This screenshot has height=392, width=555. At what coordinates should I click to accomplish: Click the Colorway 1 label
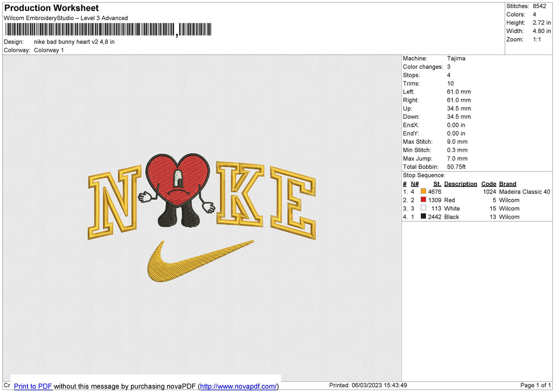49,50
